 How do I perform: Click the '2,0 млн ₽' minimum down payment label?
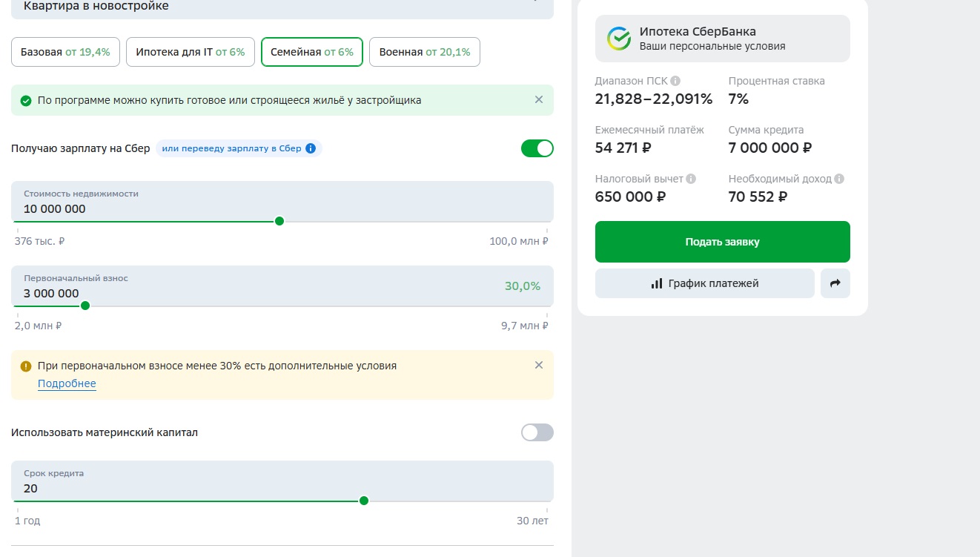(39, 326)
